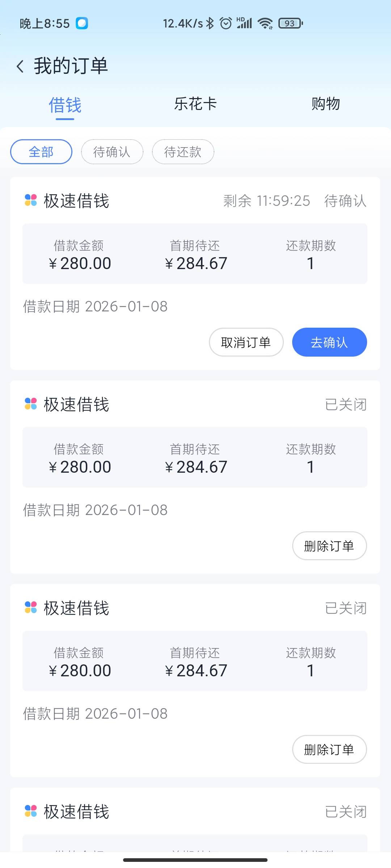
Task: Tap the battery level indicator
Action: click(x=290, y=24)
